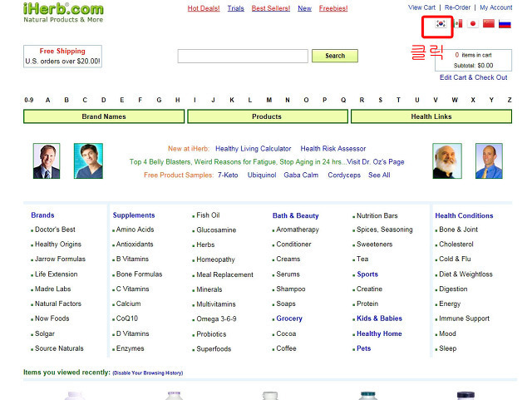The image size is (532, 400).
Task: Open Immune Support condition
Action: pos(464,319)
